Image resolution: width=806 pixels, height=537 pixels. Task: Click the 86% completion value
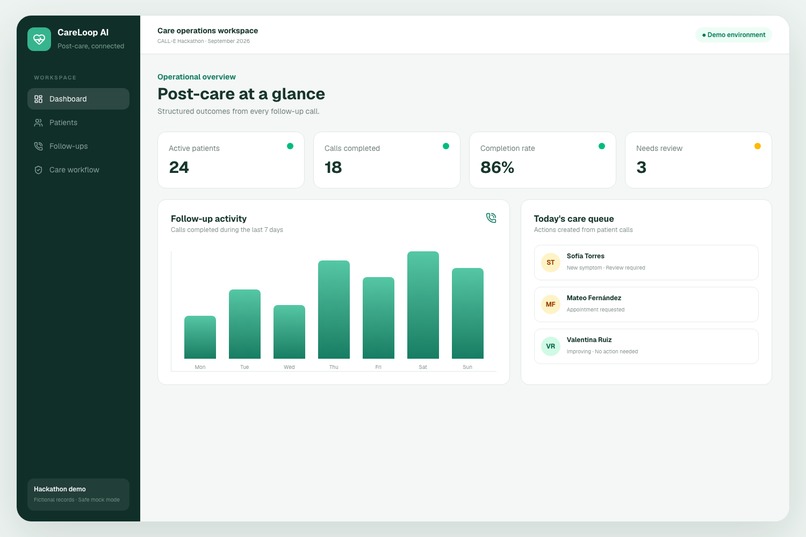(x=497, y=168)
